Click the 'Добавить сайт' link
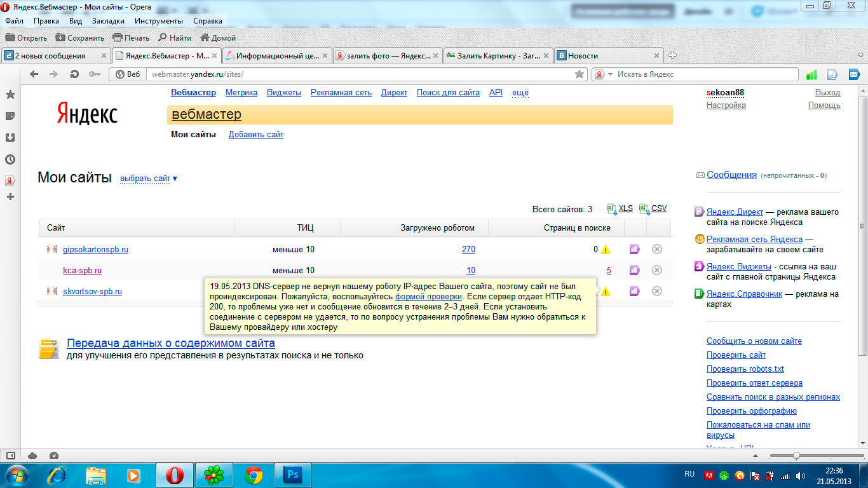The width and height of the screenshot is (868, 488). pos(256,134)
